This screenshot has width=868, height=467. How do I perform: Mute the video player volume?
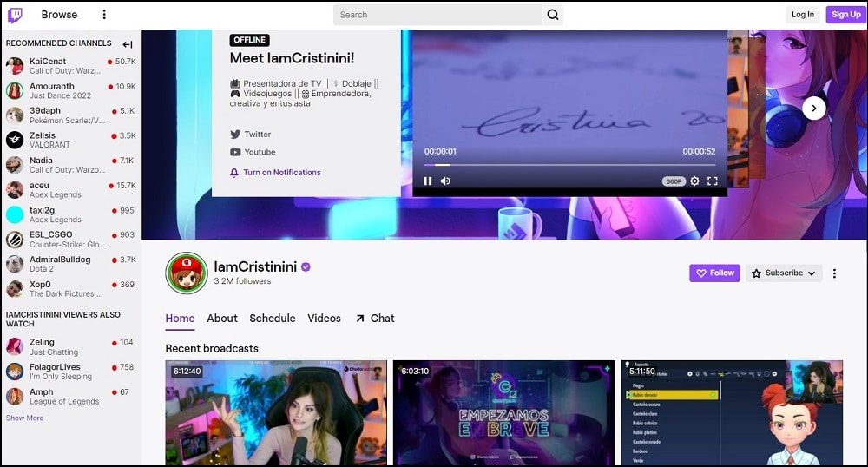pyautogui.click(x=445, y=181)
